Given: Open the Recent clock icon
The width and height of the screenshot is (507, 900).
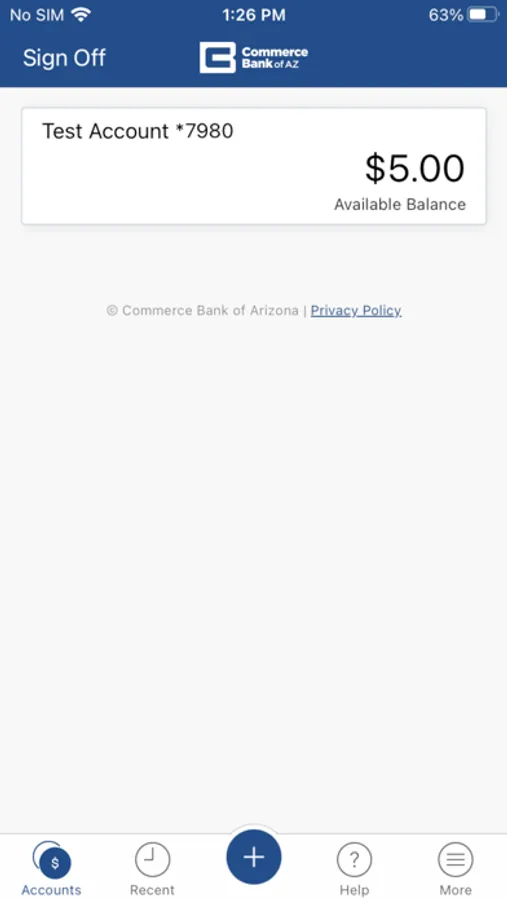Looking at the screenshot, I should coord(152,859).
